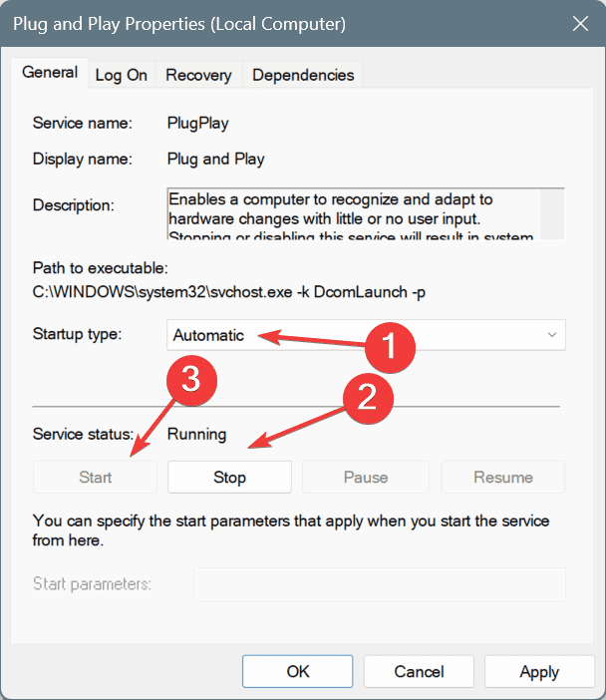Click the Automatic startup type combo box
Screen dimensions: 606x700
coord(366,335)
